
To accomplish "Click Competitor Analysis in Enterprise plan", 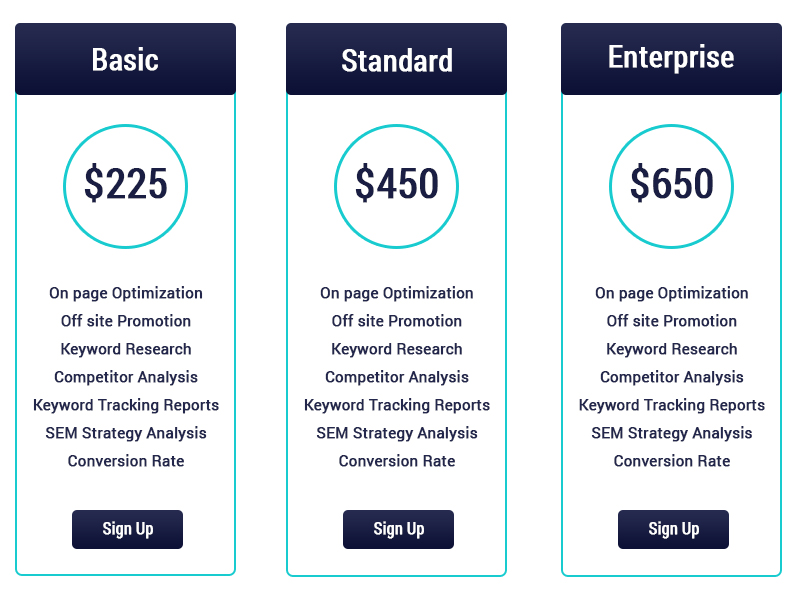I will coord(671,377).
